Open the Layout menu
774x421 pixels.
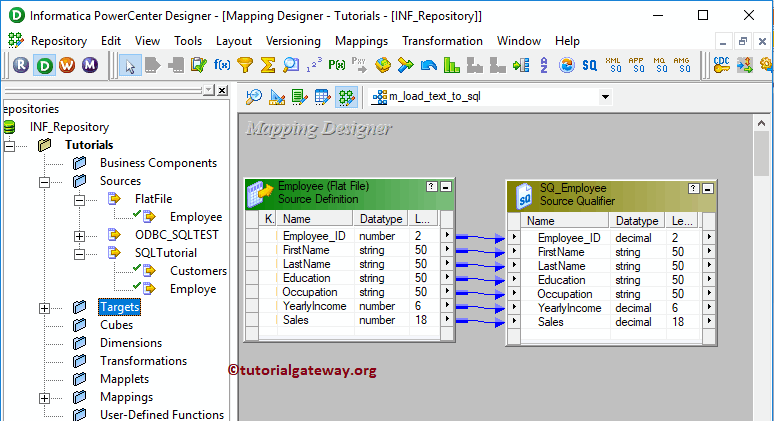pyautogui.click(x=234, y=41)
